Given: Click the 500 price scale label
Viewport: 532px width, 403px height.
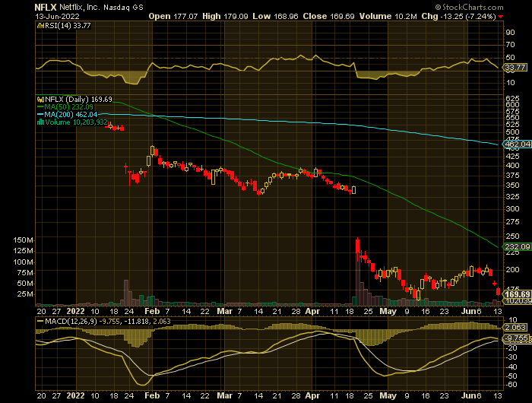Looking at the screenshot, I should pyautogui.click(x=513, y=132).
